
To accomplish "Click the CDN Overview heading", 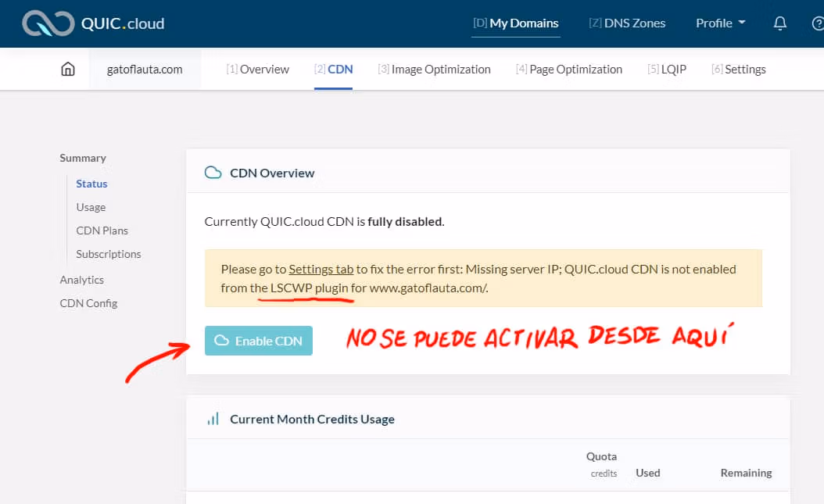I will click(272, 173).
